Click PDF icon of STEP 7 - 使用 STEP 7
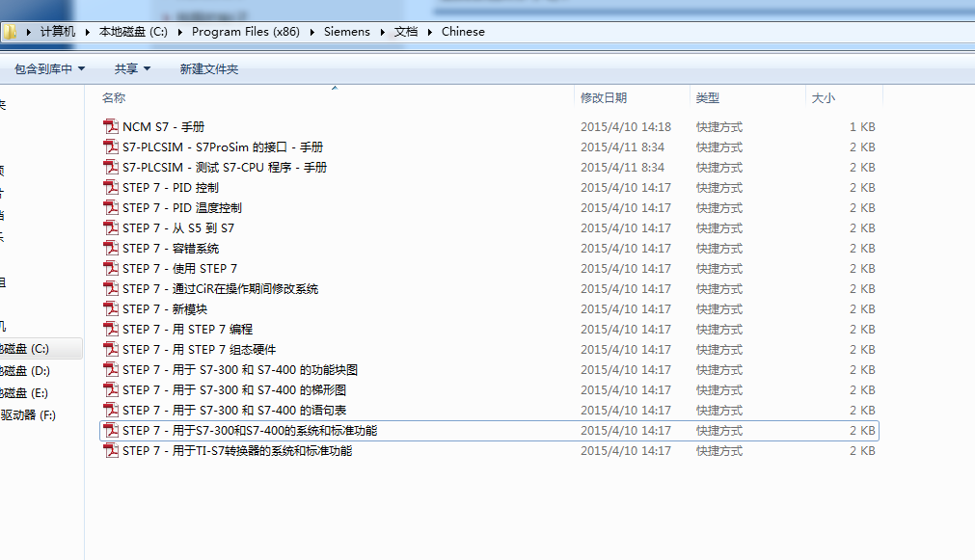Screen dimensions: 975x560 [x=111, y=268]
